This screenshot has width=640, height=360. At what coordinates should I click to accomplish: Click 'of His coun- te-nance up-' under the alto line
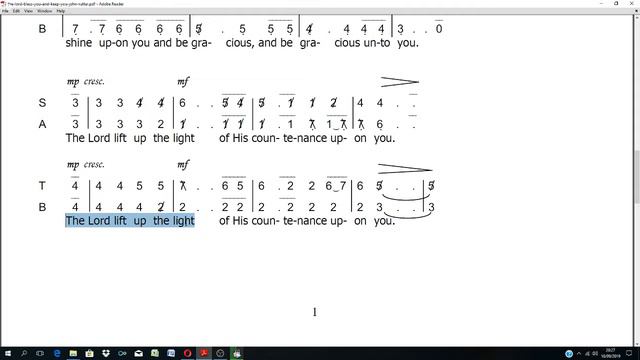(x=283, y=138)
